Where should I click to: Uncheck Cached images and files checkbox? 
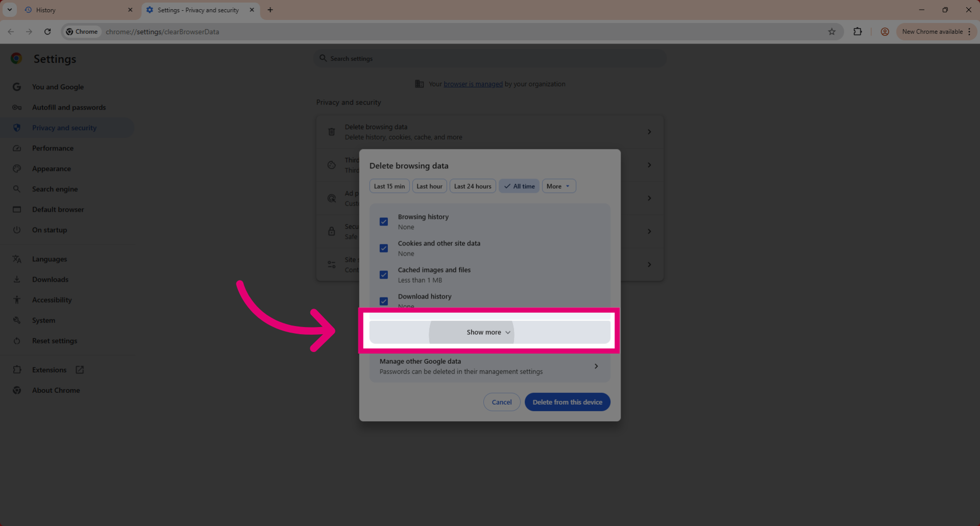coord(384,275)
